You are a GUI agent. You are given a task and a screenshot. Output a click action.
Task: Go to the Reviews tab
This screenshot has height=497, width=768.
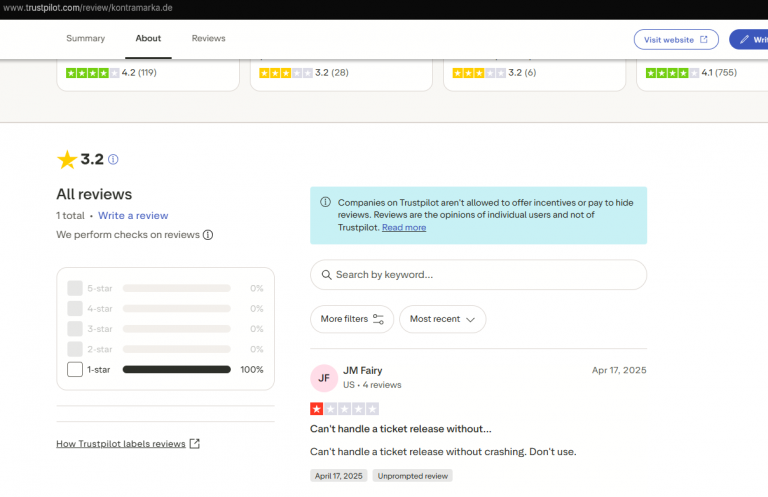208,38
